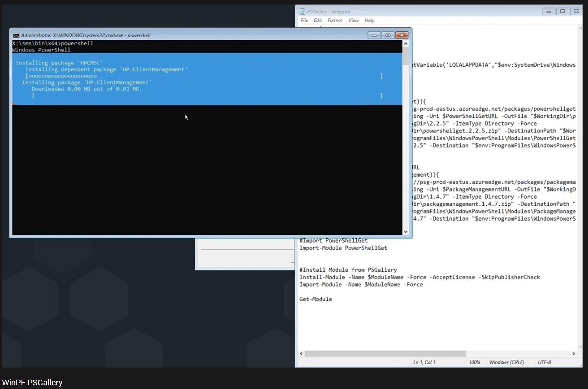588x389 pixels.
Task: Minimize the PSGallery Notepad window
Action: [549, 11]
